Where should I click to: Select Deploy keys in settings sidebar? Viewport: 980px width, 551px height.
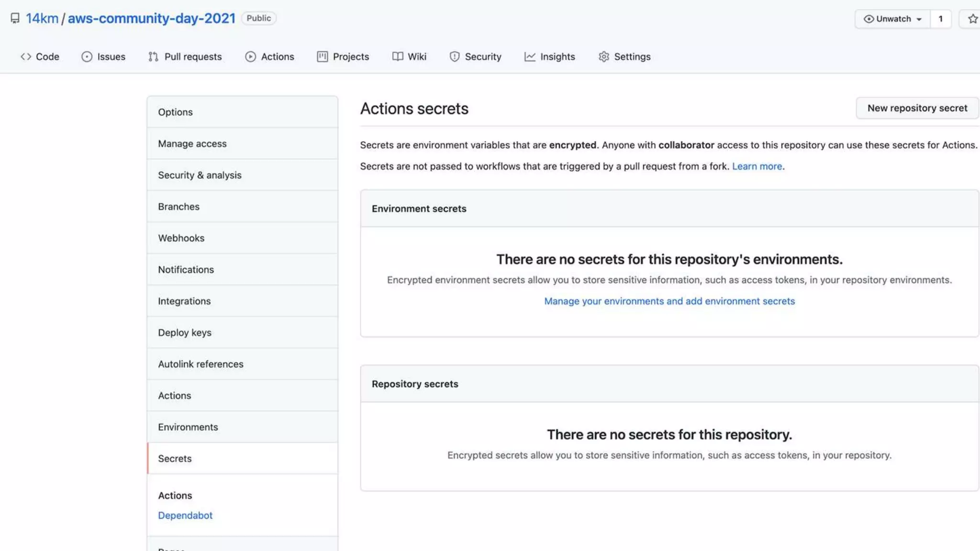pos(185,332)
